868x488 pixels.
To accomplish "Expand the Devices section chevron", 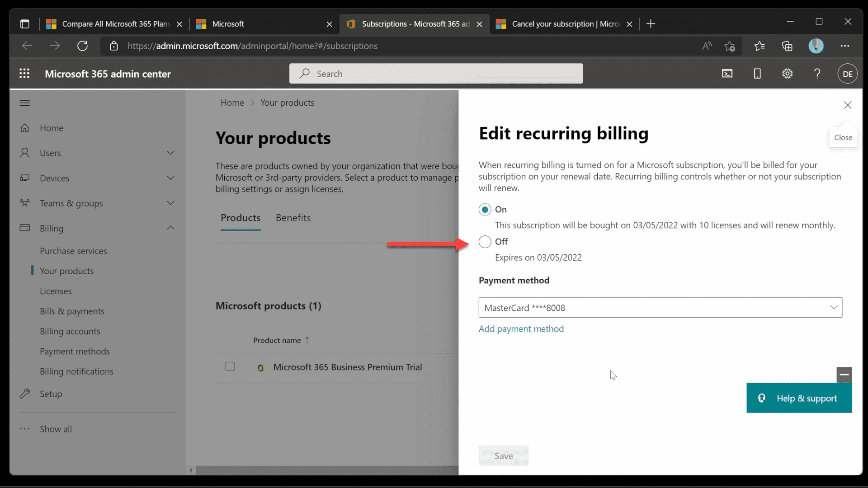I will [170, 178].
